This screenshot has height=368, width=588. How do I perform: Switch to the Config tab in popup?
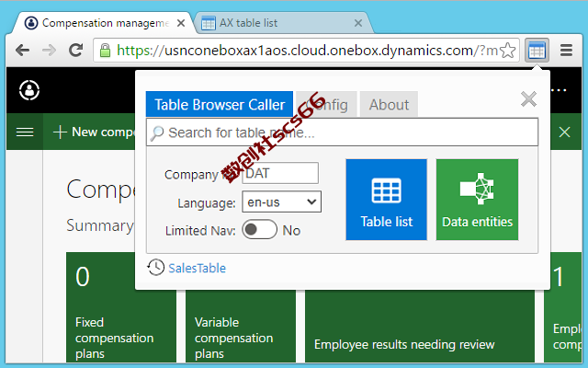pyautogui.click(x=326, y=104)
